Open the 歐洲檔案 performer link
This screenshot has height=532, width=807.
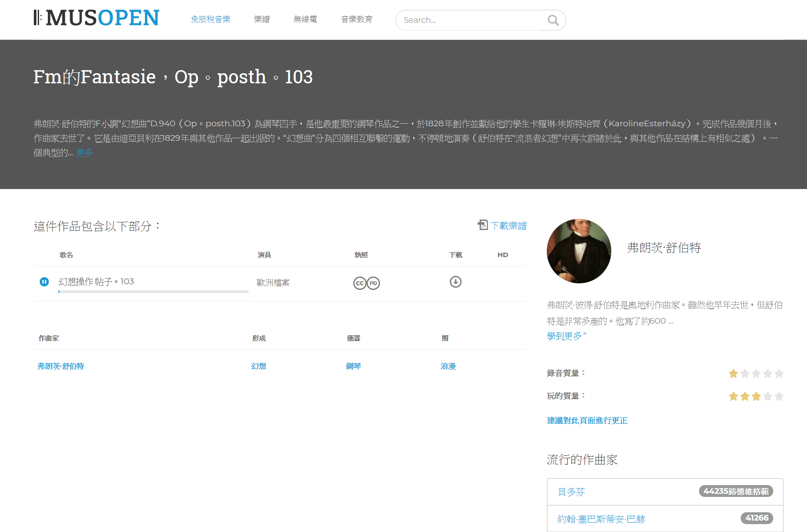point(273,283)
